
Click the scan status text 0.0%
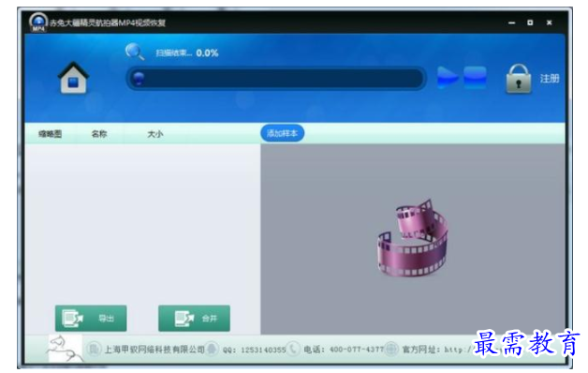[x=207, y=52]
